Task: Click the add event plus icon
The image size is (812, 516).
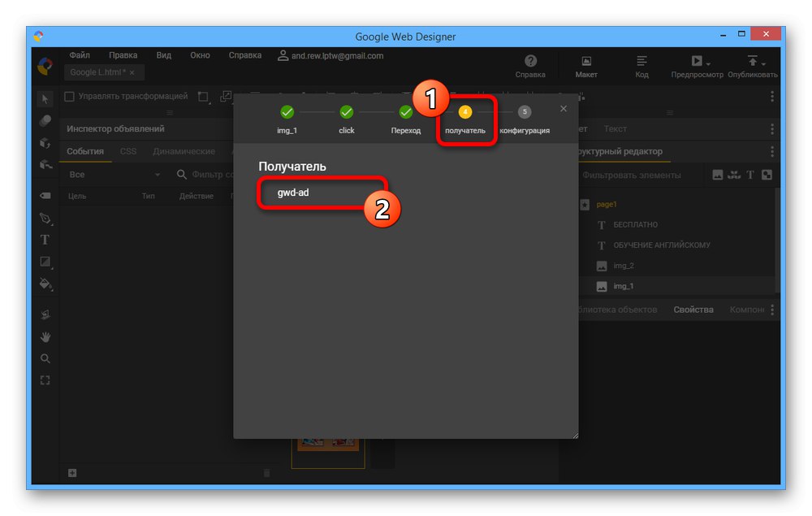Action: (72, 472)
